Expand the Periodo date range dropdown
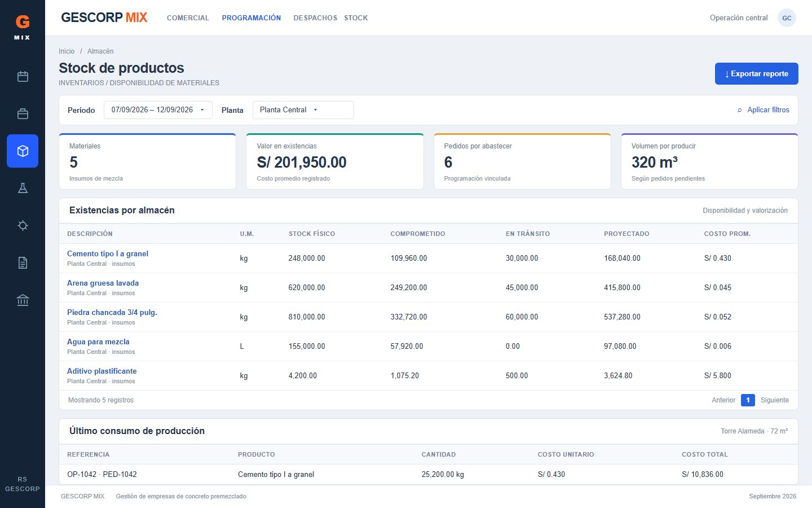The height and width of the screenshot is (508, 812). pyautogui.click(x=158, y=110)
